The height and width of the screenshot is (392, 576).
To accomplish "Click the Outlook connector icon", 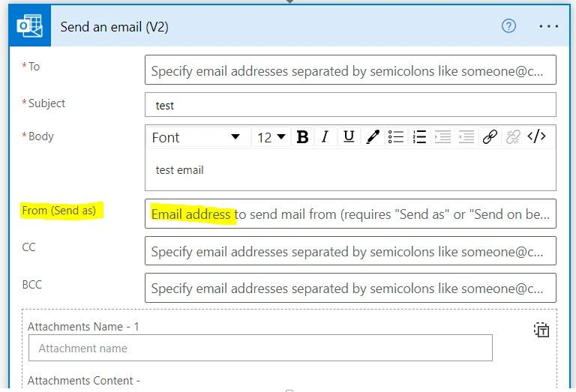I will (x=30, y=25).
